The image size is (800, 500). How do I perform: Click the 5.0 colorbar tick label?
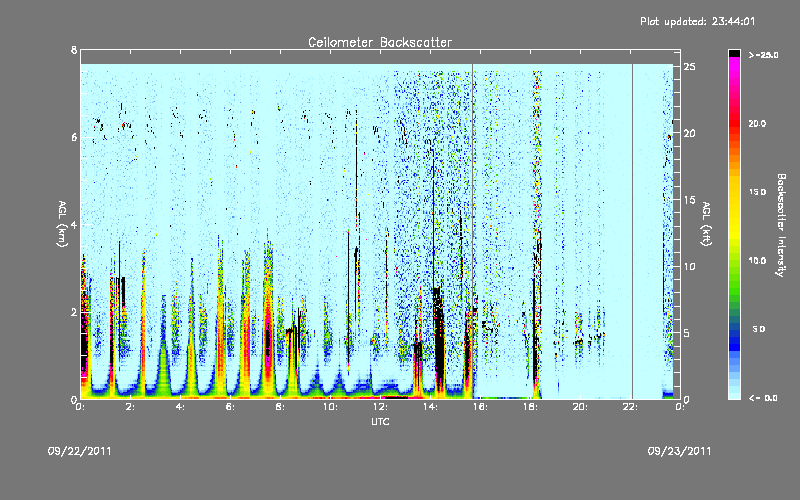tap(759, 329)
